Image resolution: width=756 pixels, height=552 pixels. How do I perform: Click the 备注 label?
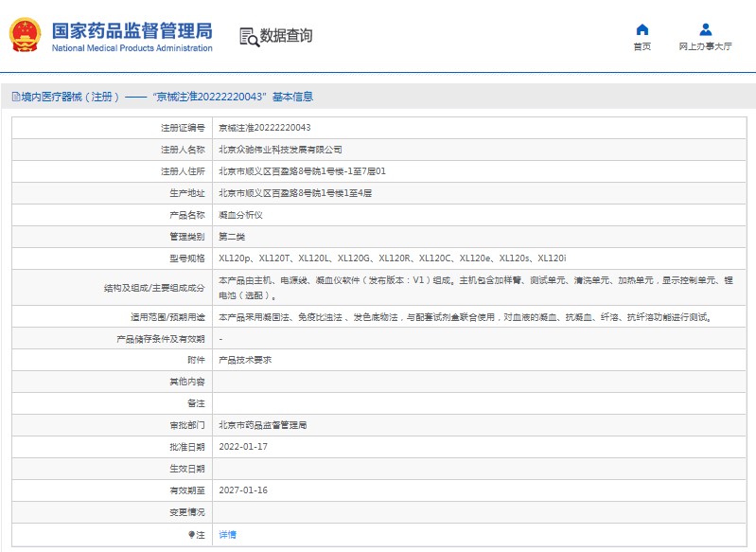point(196,403)
